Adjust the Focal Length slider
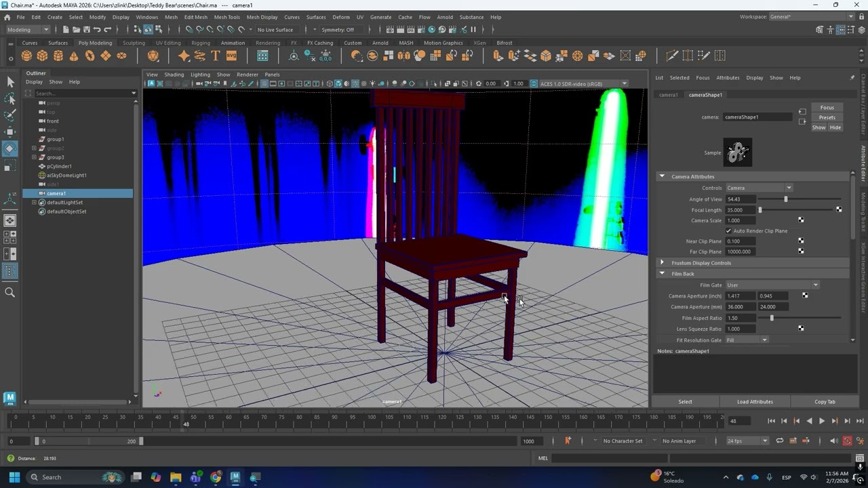 tap(760, 210)
